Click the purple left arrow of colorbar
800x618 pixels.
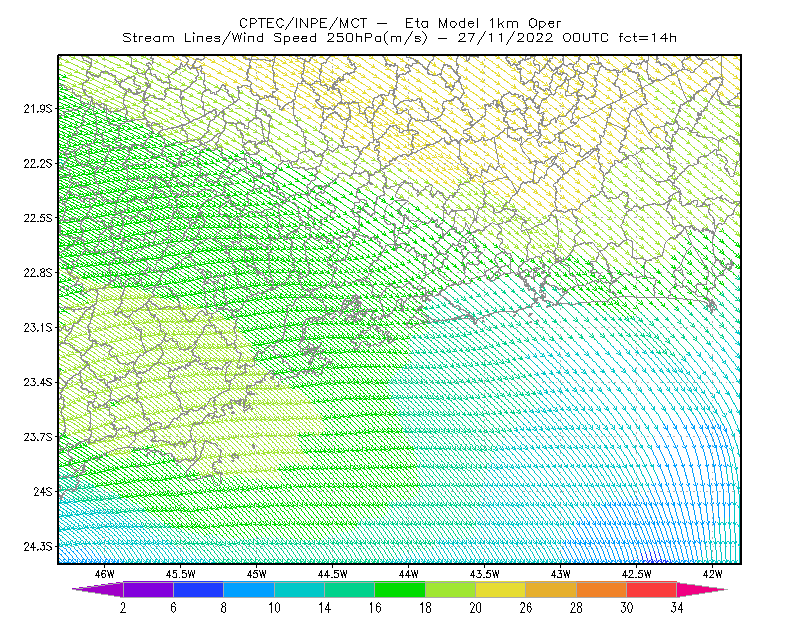pyautogui.click(x=97, y=589)
